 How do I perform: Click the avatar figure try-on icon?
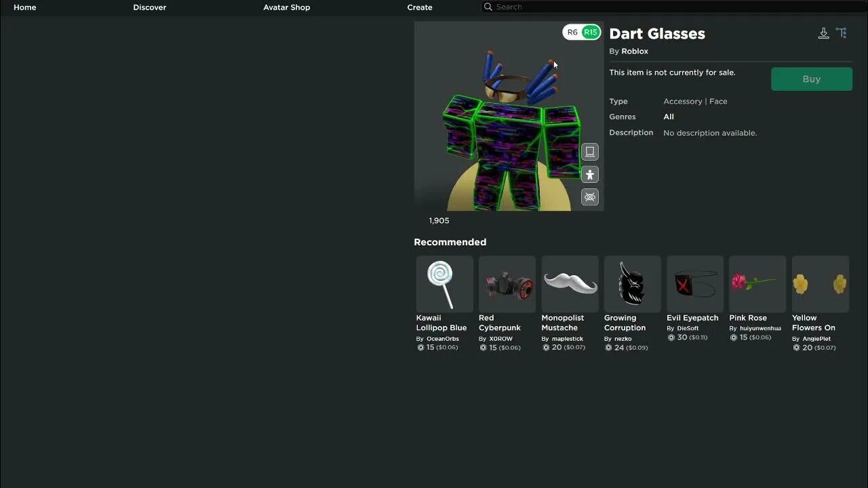[x=590, y=175]
